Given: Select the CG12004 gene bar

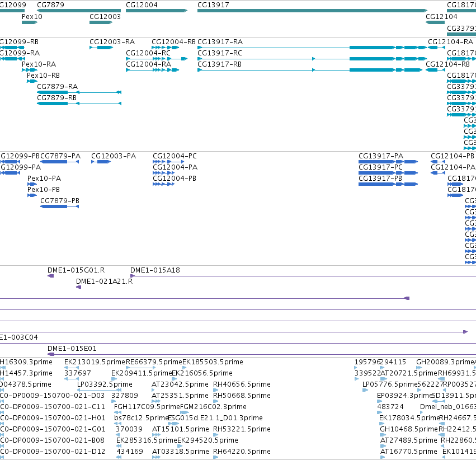Looking at the screenshot, I should [x=157, y=11].
